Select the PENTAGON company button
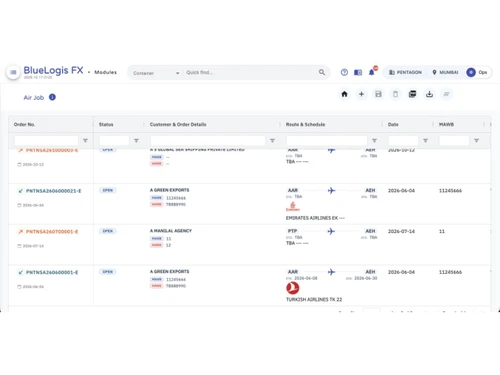Viewport: 500px width, 375px height. click(x=406, y=72)
